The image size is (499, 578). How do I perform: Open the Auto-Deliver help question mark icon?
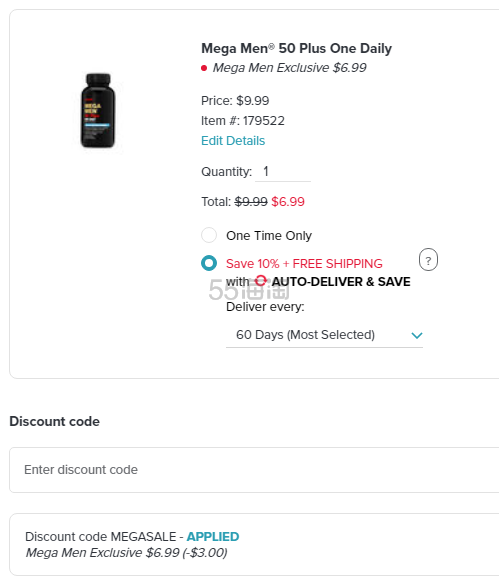[428, 260]
